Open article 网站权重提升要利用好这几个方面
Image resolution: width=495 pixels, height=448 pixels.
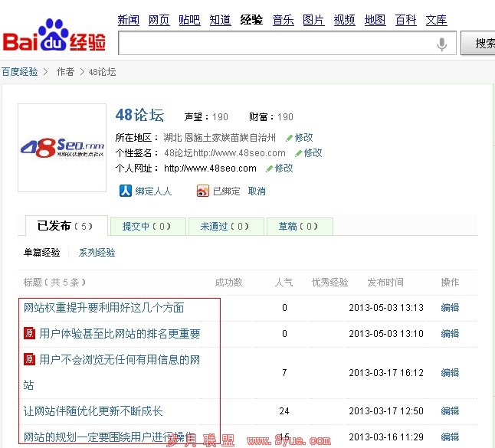(104, 308)
